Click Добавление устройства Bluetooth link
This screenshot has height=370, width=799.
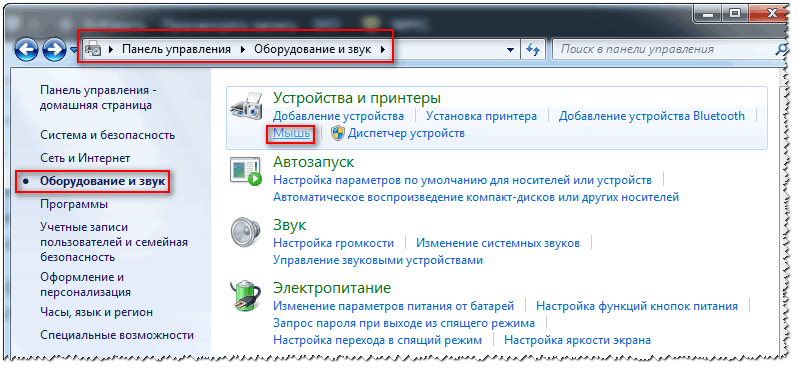pyautogui.click(x=652, y=116)
